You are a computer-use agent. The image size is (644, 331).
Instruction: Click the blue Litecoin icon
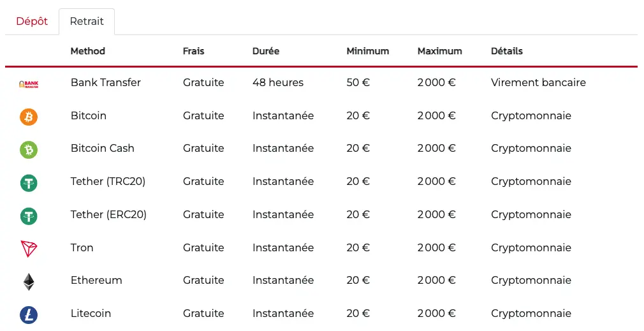29,314
